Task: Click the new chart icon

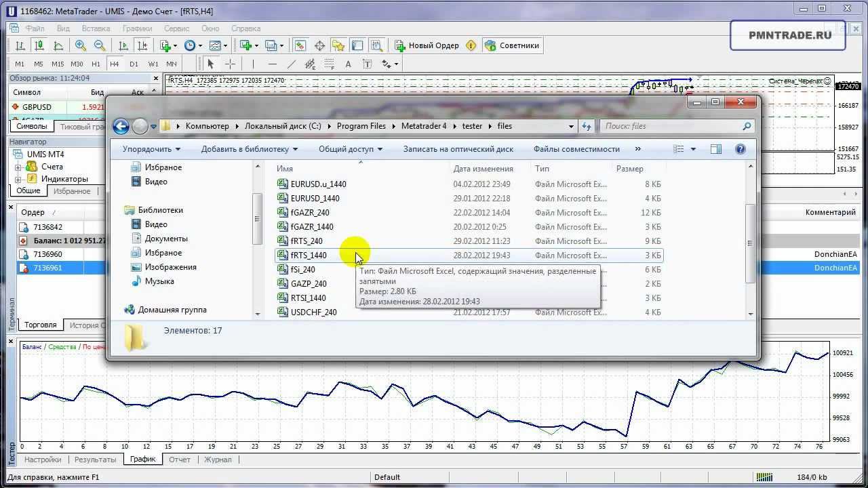Action: (245, 45)
